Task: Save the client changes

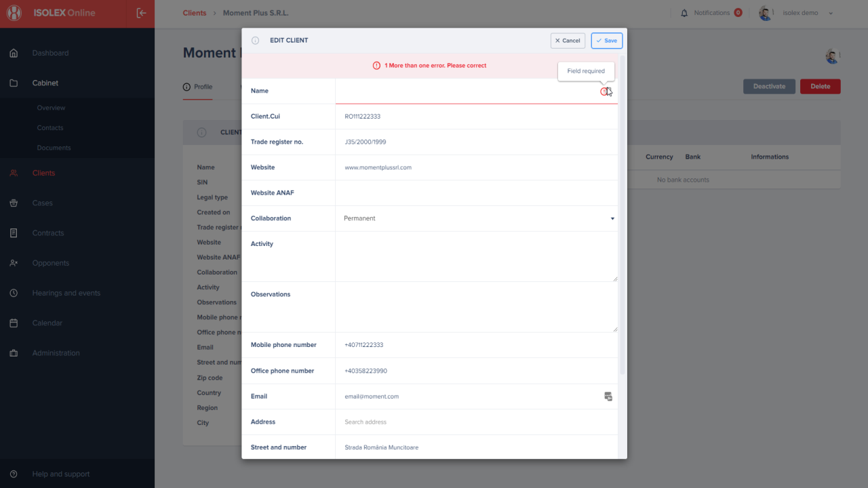Action: [607, 41]
